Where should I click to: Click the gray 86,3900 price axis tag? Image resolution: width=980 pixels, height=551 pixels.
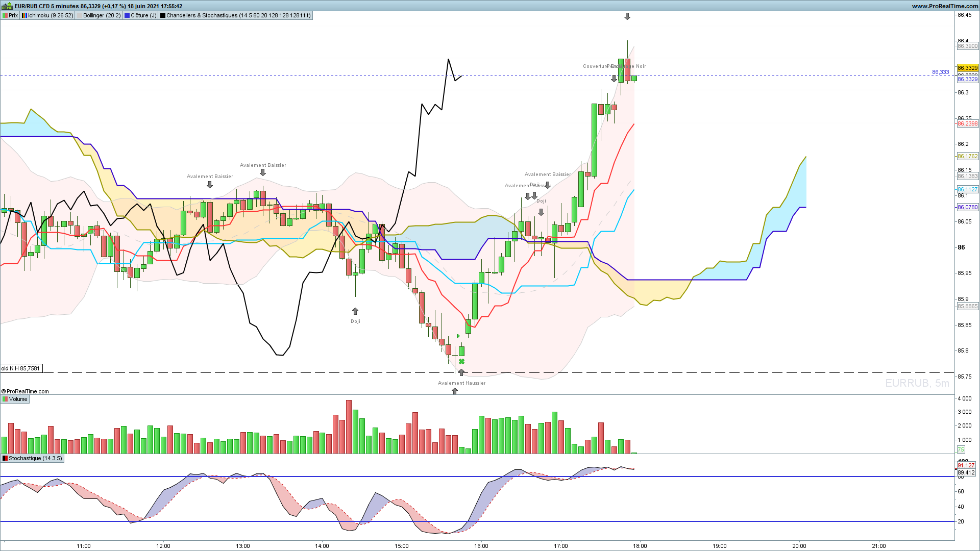coord(968,46)
